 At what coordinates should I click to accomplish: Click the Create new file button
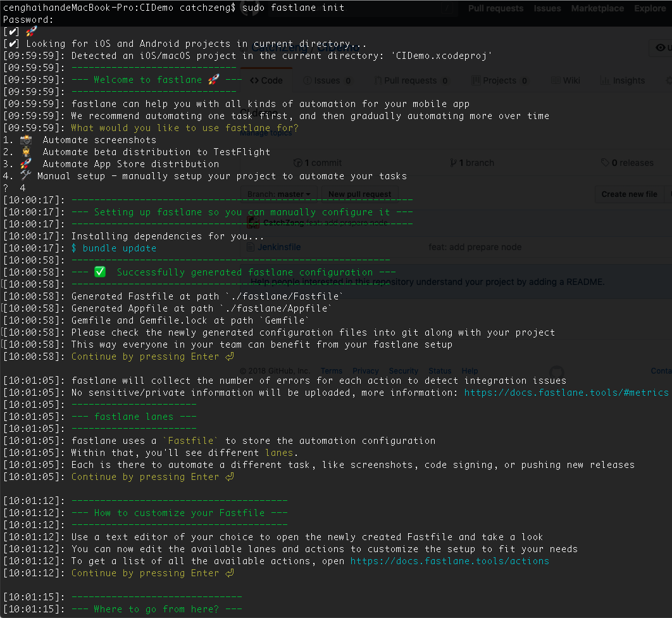(629, 194)
